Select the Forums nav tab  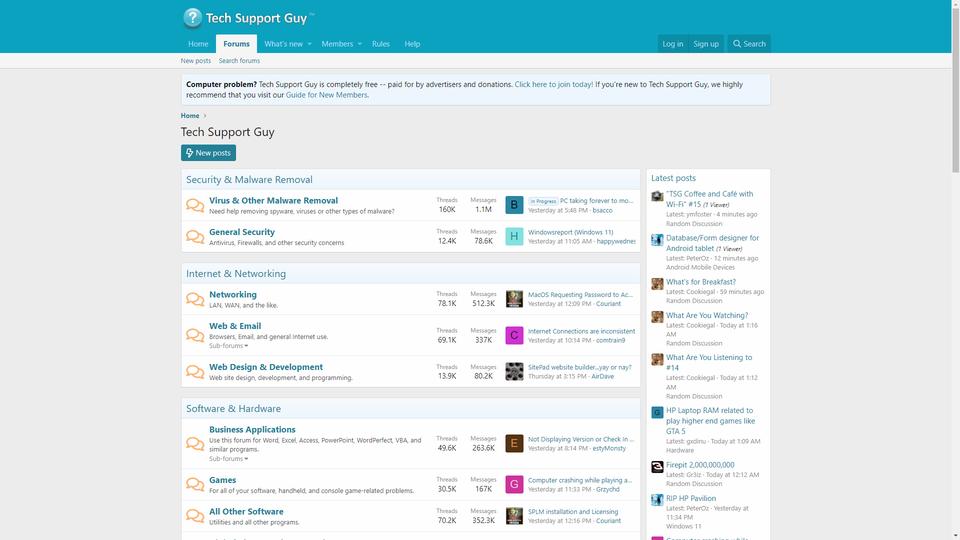[236, 44]
